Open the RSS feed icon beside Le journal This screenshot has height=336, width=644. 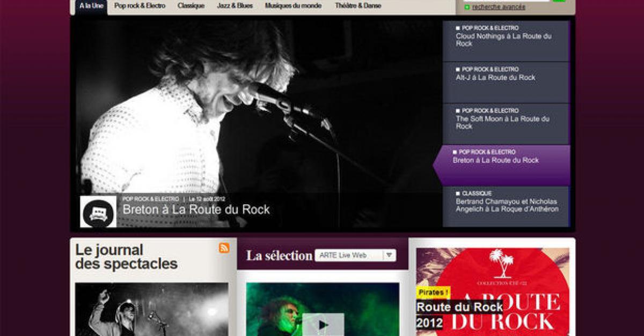[224, 248]
